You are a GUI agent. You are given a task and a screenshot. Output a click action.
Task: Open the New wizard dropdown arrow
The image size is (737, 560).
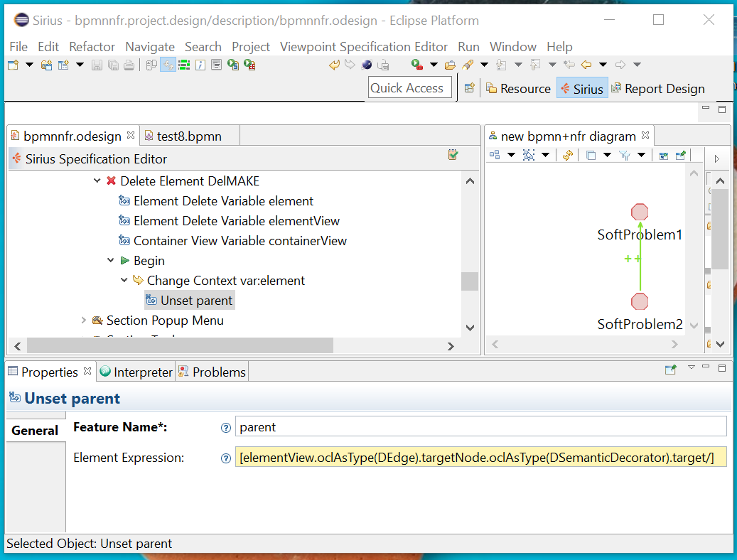29,65
